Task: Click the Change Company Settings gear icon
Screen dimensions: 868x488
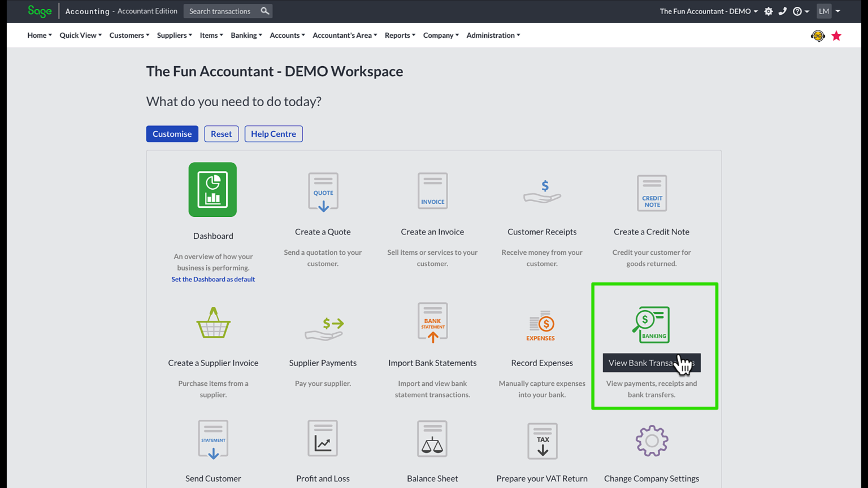Action: (x=651, y=441)
